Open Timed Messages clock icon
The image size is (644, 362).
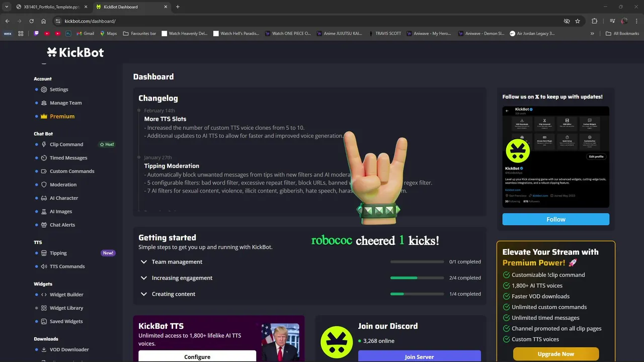click(x=44, y=158)
